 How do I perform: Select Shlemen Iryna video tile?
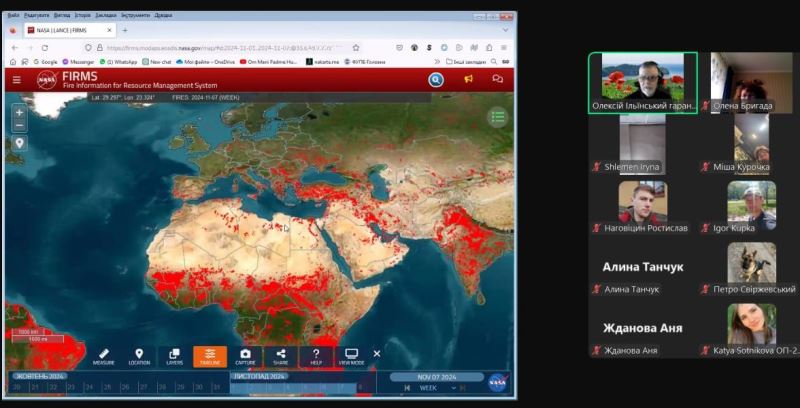click(642, 144)
